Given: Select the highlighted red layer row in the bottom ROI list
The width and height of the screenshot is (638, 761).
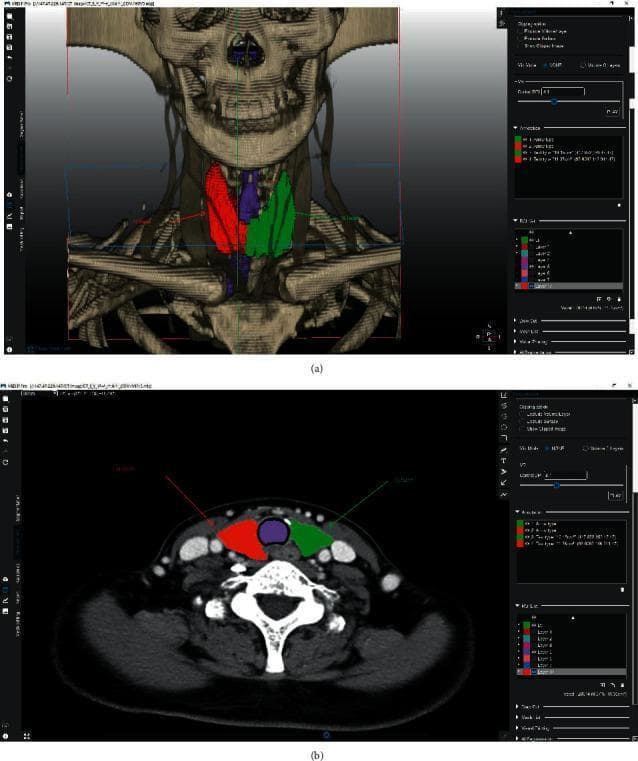Looking at the screenshot, I should 572,672.
